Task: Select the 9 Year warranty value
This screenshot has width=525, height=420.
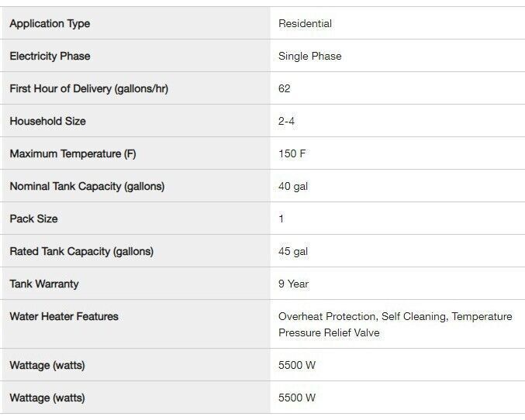Action: coord(293,284)
